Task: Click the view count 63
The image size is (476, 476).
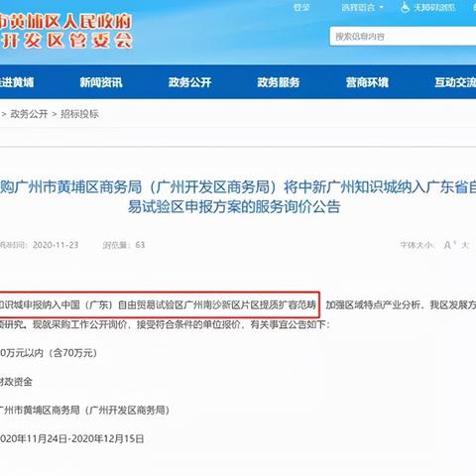Action: [140, 245]
